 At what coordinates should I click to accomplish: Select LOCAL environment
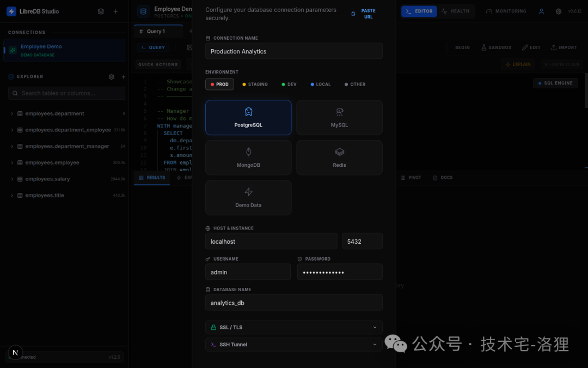pos(321,85)
